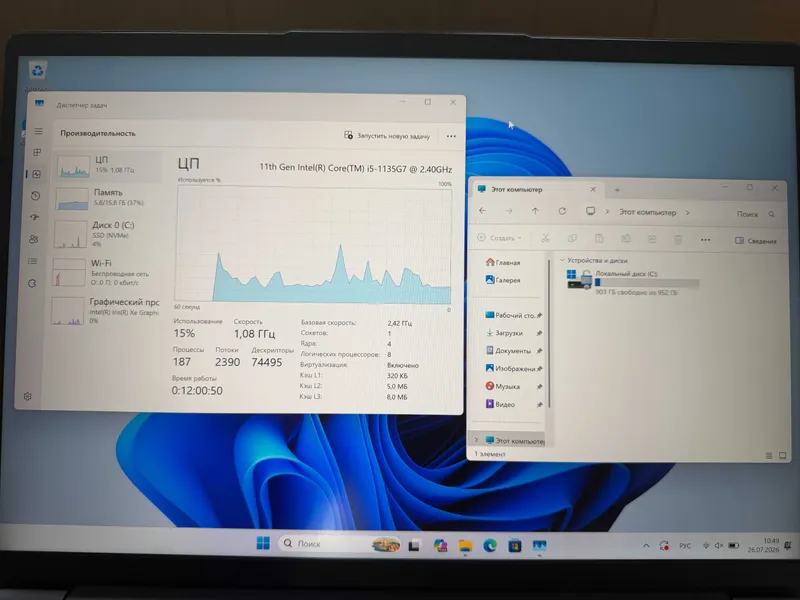Viewport: 800px width, 600px height.
Task: Expand 'Этот компьютер' tree node arrow
Action: 476,440
